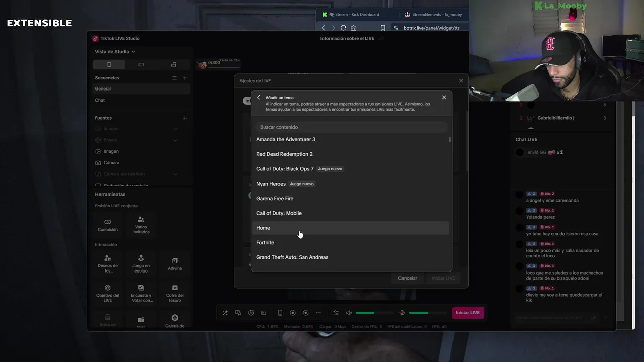Select the Fortnite topic
This screenshot has height=362, width=644.
point(351,242)
